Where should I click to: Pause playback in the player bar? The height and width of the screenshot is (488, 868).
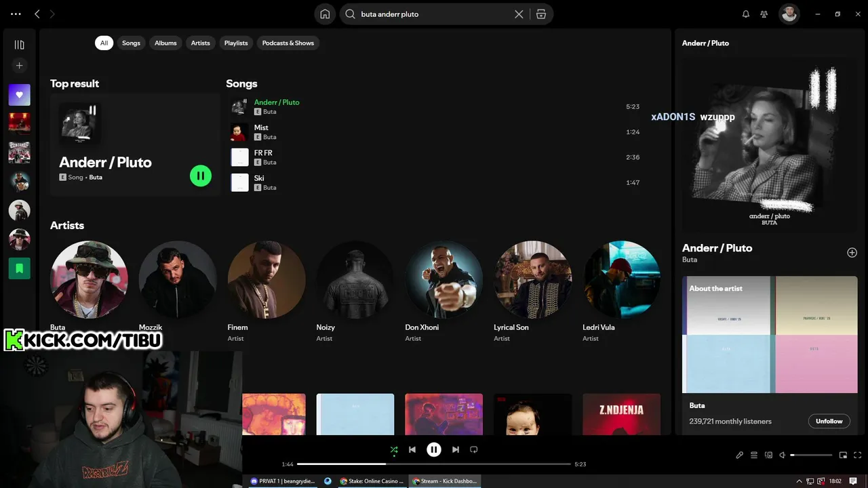pos(434,449)
